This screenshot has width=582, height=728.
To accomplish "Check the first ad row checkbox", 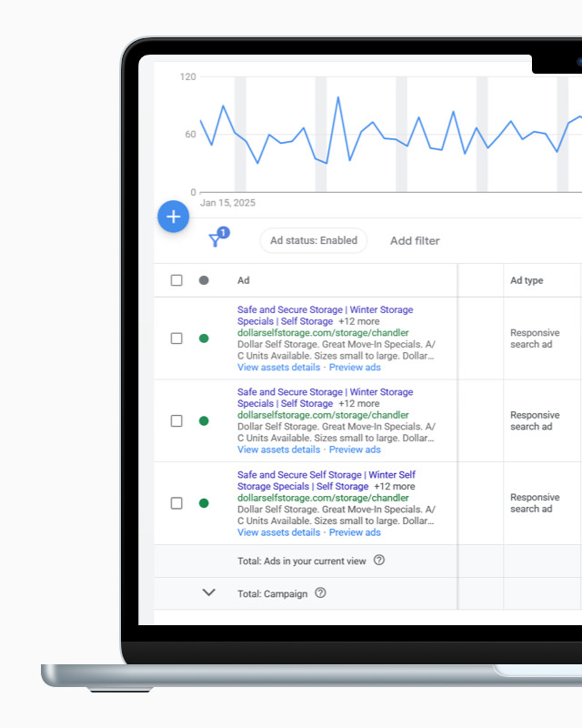I will tap(176, 339).
